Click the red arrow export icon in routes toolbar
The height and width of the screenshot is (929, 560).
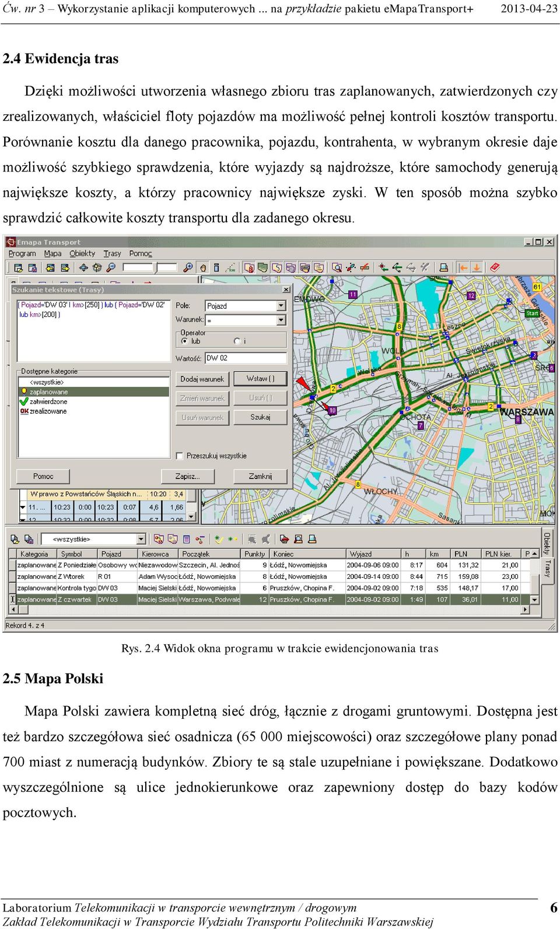[x=284, y=539]
